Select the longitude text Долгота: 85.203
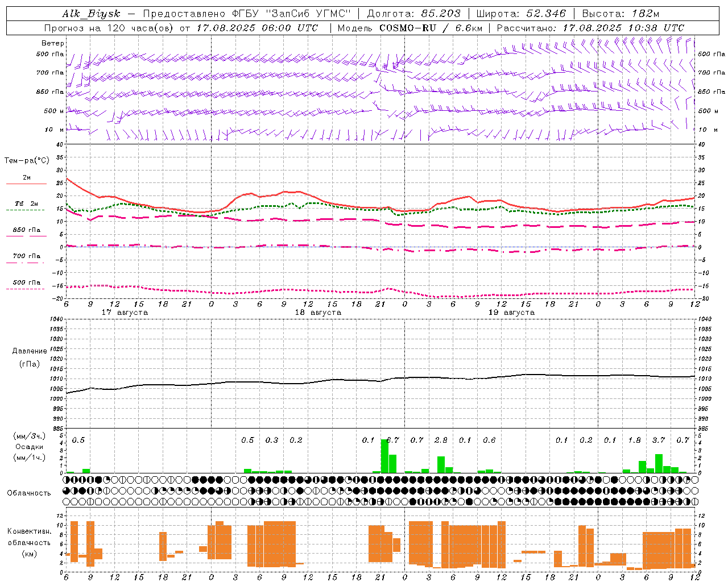 414,14
